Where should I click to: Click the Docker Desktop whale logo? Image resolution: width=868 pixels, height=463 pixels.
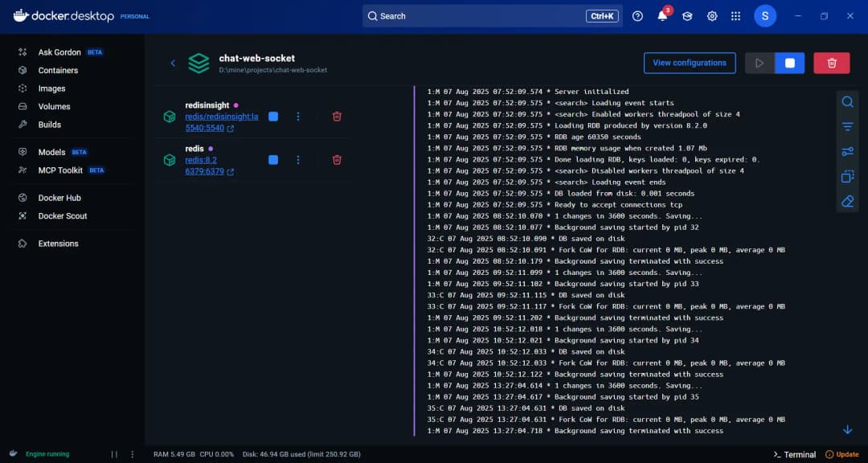point(20,15)
